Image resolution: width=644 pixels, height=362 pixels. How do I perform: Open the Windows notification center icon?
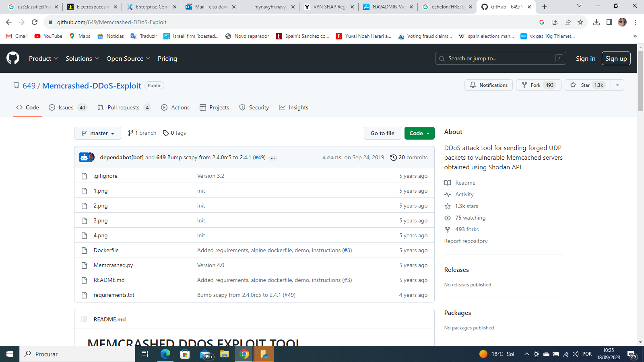pyautogui.click(x=632, y=354)
